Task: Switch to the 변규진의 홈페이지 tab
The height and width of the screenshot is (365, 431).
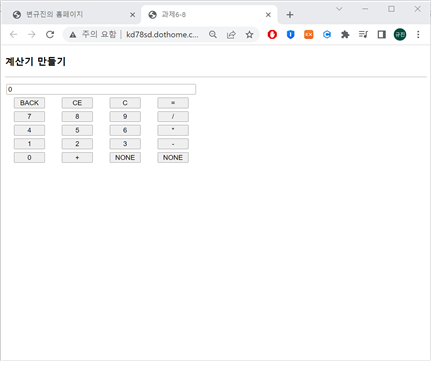Action: tap(71, 15)
